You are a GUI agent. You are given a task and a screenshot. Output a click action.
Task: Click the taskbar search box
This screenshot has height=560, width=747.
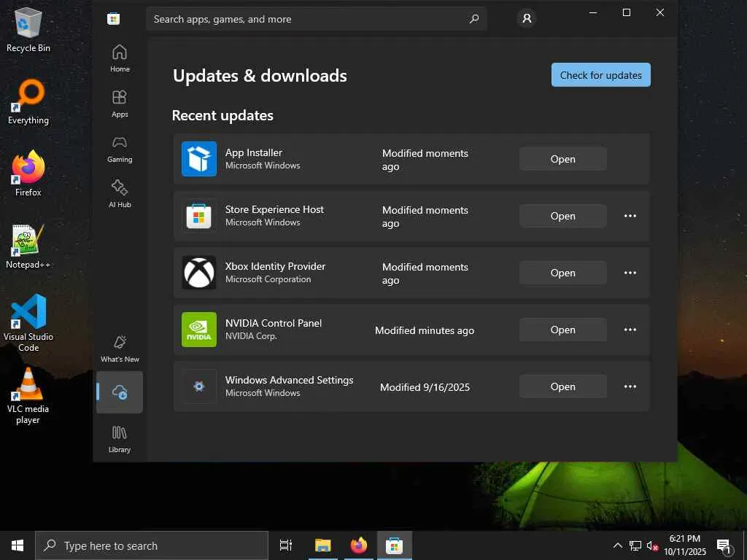pyautogui.click(x=152, y=545)
